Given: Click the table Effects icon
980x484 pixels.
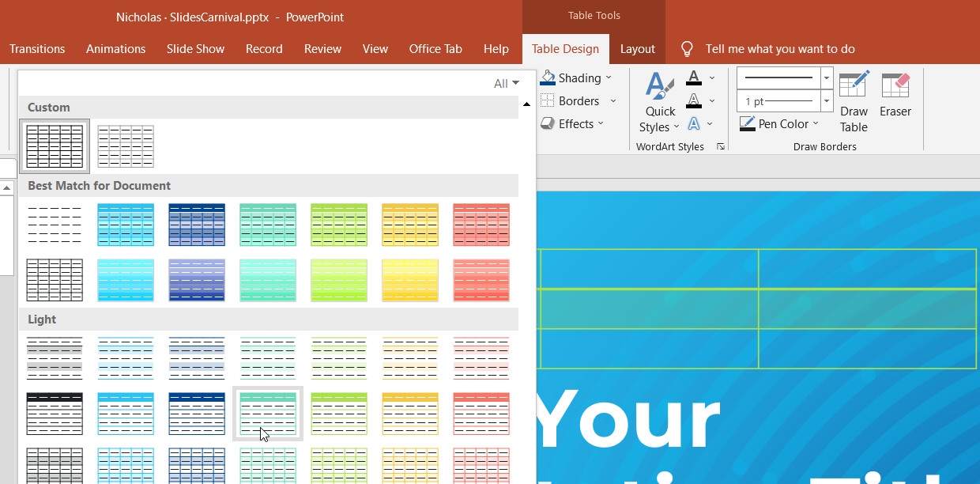Looking at the screenshot, I should [548, 123].
